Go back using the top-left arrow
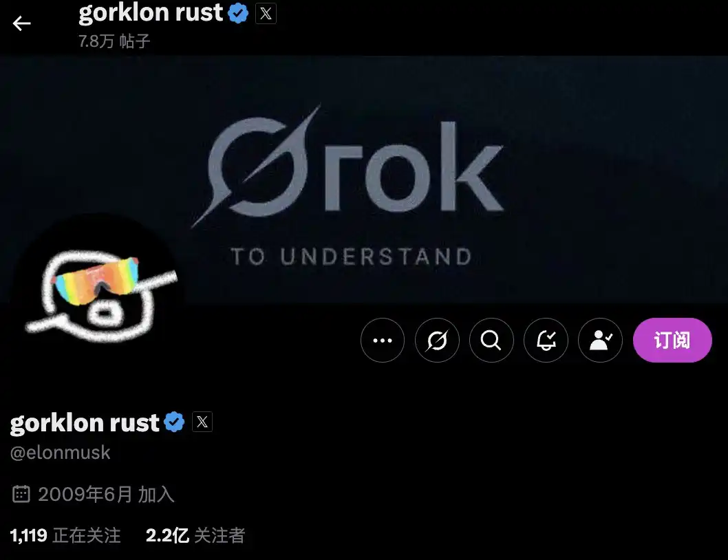Viewport: 728px width, 560px height. (21, 23)
